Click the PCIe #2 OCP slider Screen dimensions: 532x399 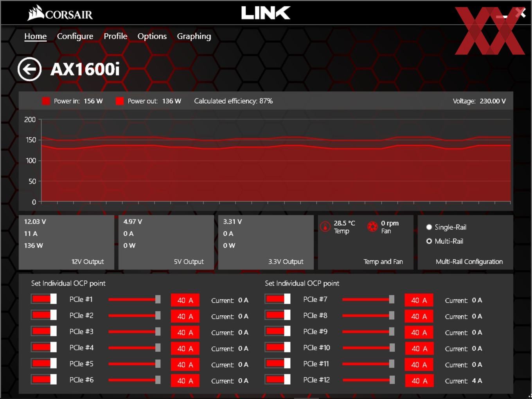point(135,316)
